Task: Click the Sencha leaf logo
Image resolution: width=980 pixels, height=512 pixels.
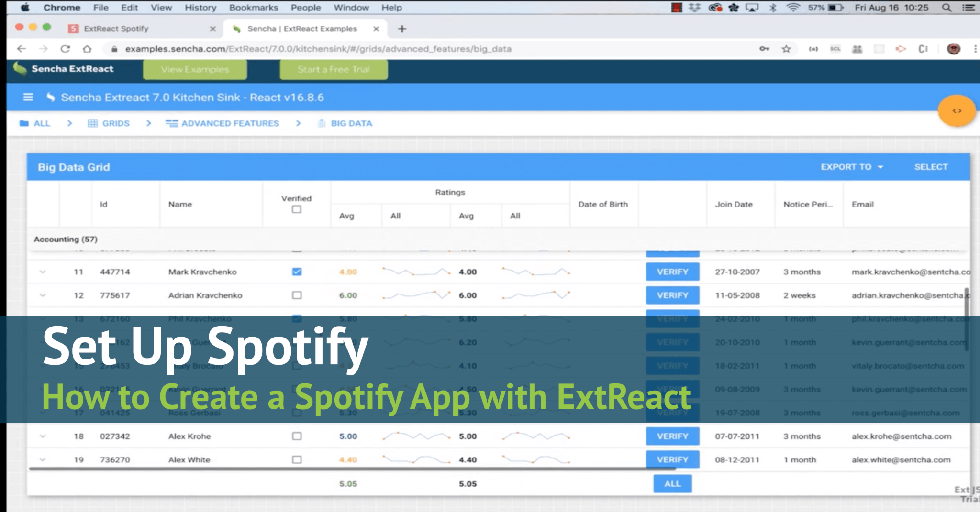Action: pos(20,68)
